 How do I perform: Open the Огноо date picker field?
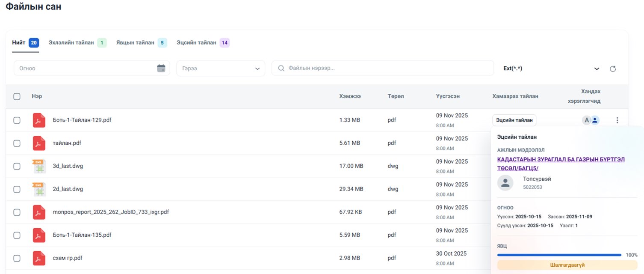pyautogui.click(x=86, y=68)
